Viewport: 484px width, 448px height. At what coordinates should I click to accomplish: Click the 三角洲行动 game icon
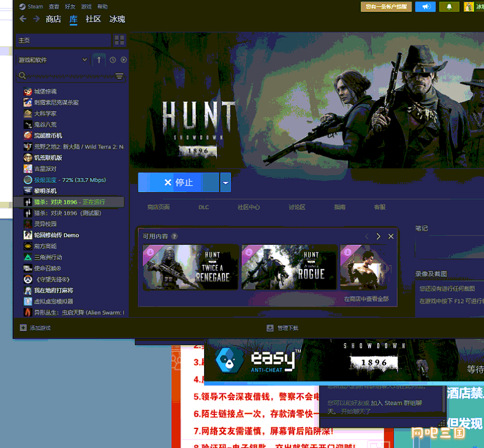[28, 257]
